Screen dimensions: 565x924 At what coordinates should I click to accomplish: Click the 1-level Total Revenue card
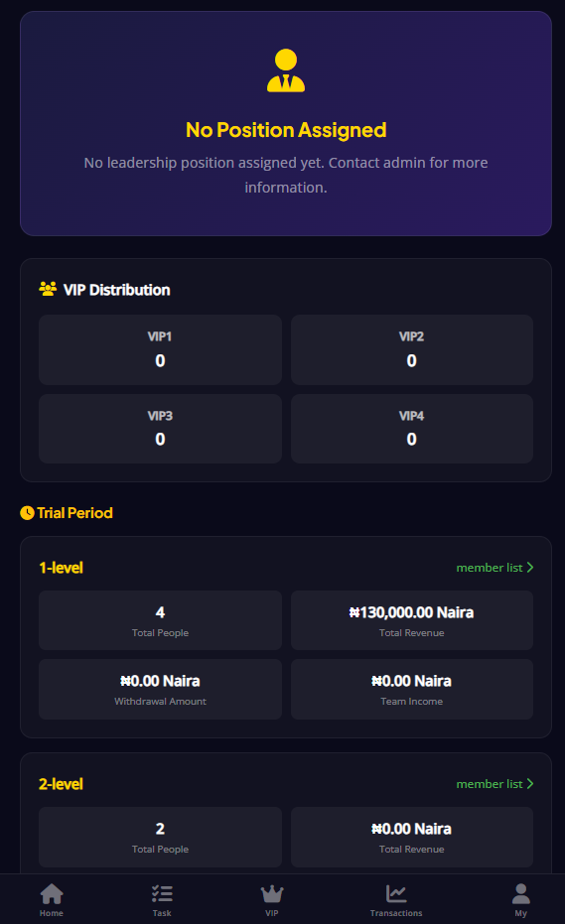412,620
